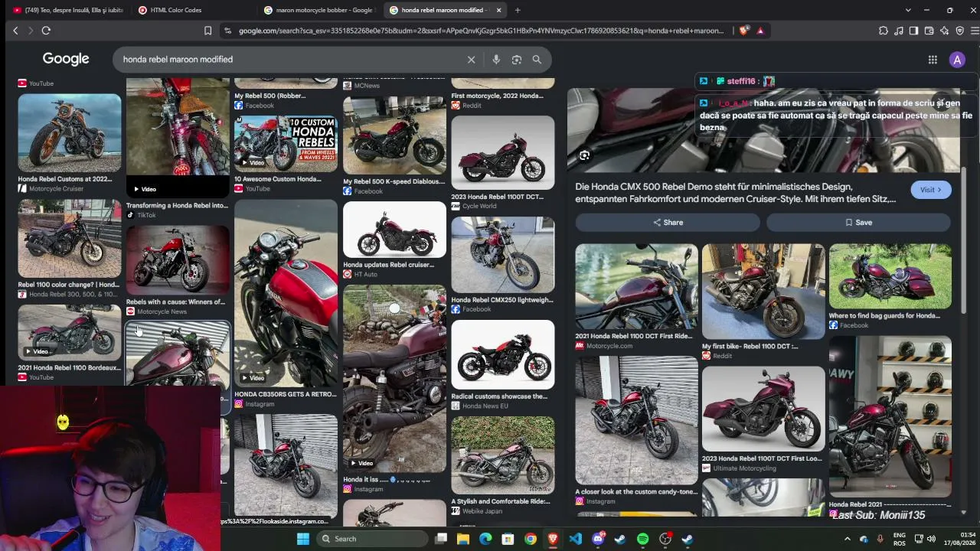
Task: Focus the Google search field
Action: 291,60
